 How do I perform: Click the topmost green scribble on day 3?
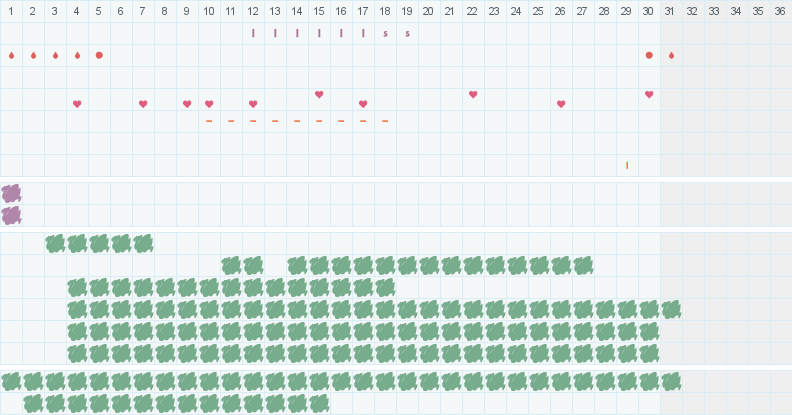(55, 243)
